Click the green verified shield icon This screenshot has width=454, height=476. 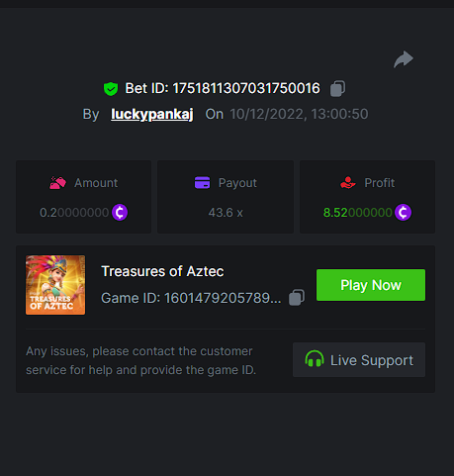(x=111, y=89)
